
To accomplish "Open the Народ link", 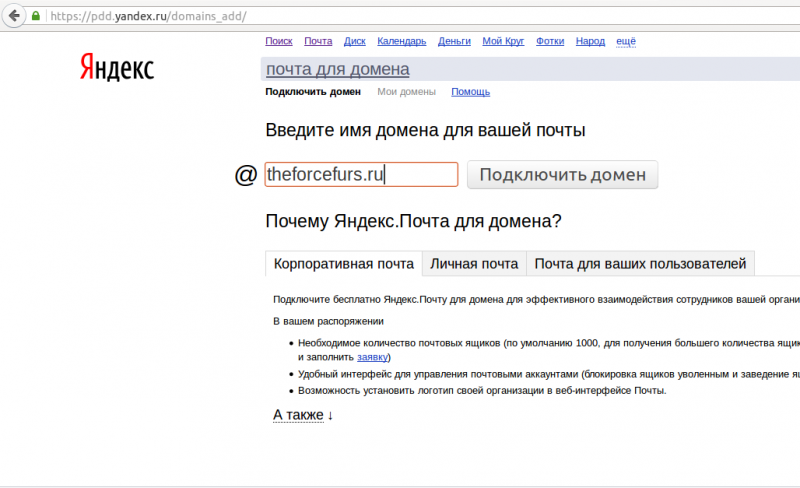I will 590,41.
